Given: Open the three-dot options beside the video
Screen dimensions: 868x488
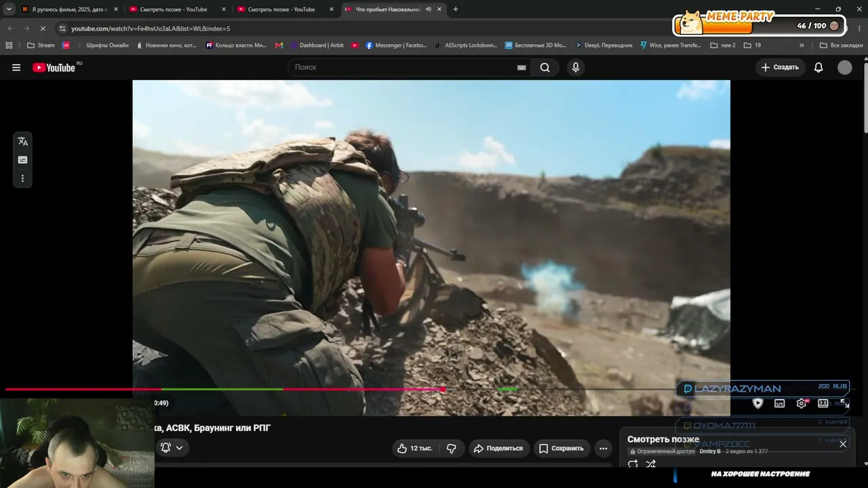Looking at the screenshot, I should click(x=22, y=179).
